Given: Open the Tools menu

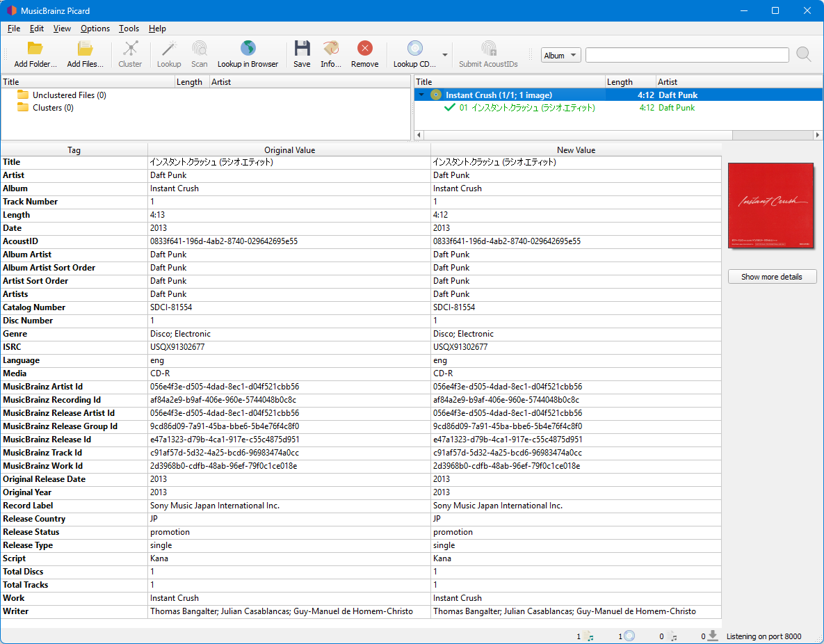Looking at the screenshot, I should click(129, 29).
